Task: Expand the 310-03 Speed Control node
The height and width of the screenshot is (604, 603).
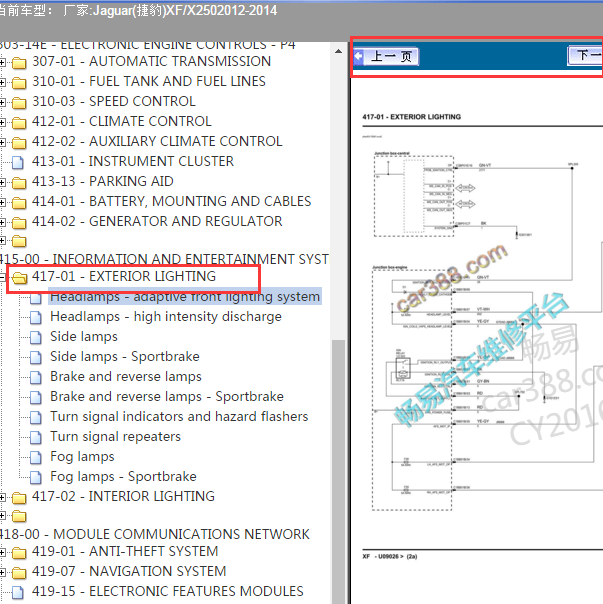Action: point(2,102)
